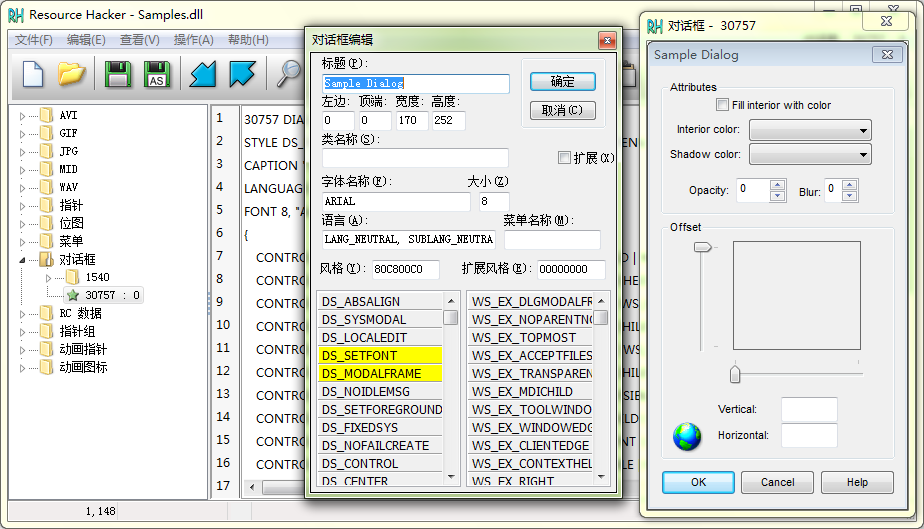Click the New file toolbar icon
This screenshot has width=924, height=529.
pos(34,73)
